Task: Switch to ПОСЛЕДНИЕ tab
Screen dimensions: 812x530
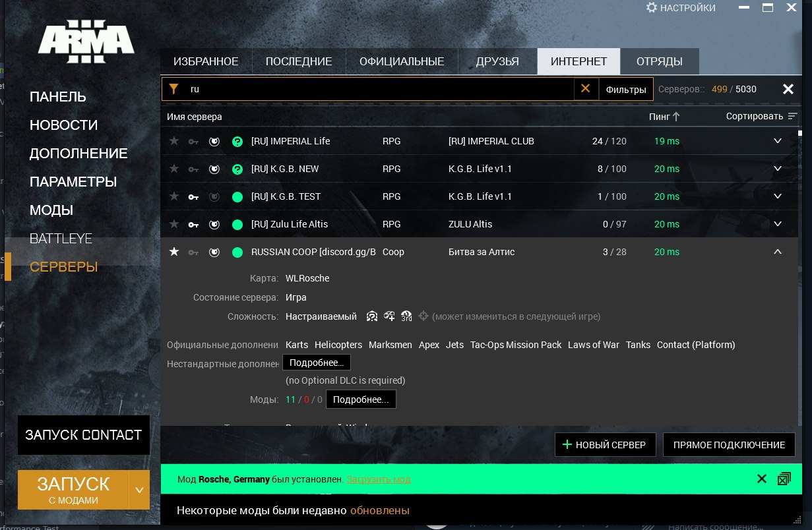Action: [299, 61]
